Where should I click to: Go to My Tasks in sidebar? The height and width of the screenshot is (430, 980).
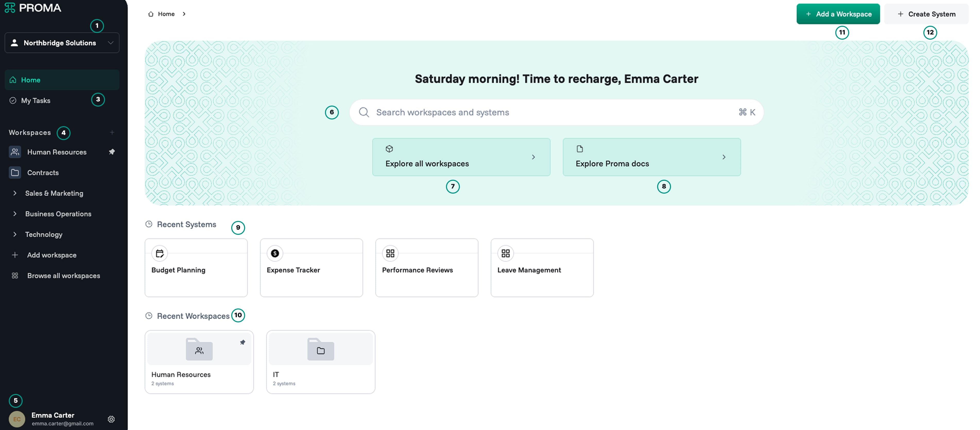click(x=35, y=100)
